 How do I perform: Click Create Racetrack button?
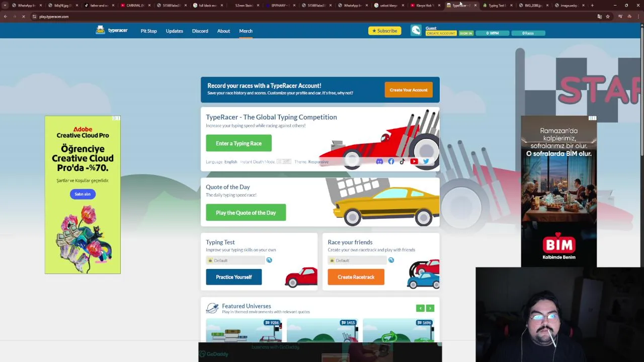pyautogui.click(x=356, y=277)
